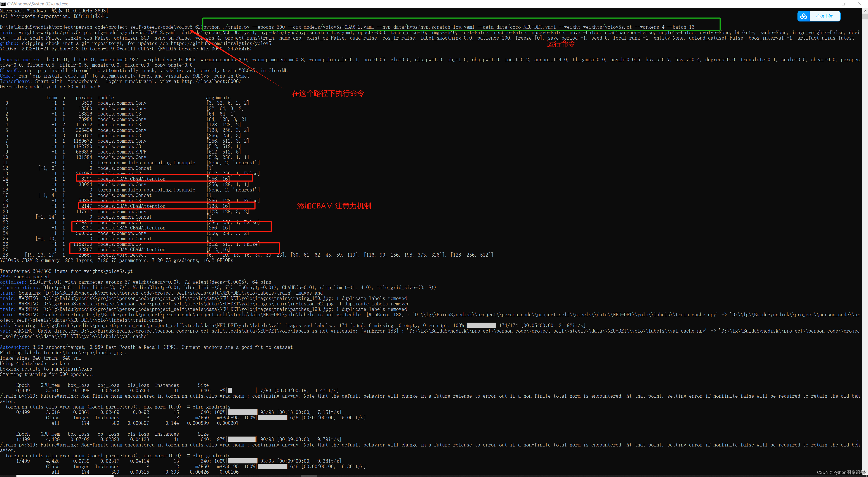Click the 'github:' label
Image resolution: width=868 pixels, height=477 pixels.
pyautogui.click(x=9, y=43)
